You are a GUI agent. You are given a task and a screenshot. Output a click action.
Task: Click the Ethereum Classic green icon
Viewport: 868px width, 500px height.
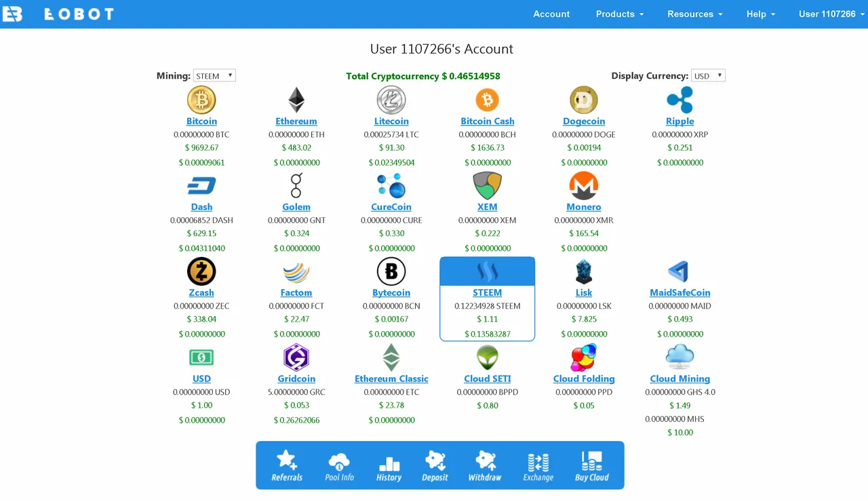[391, 358]
